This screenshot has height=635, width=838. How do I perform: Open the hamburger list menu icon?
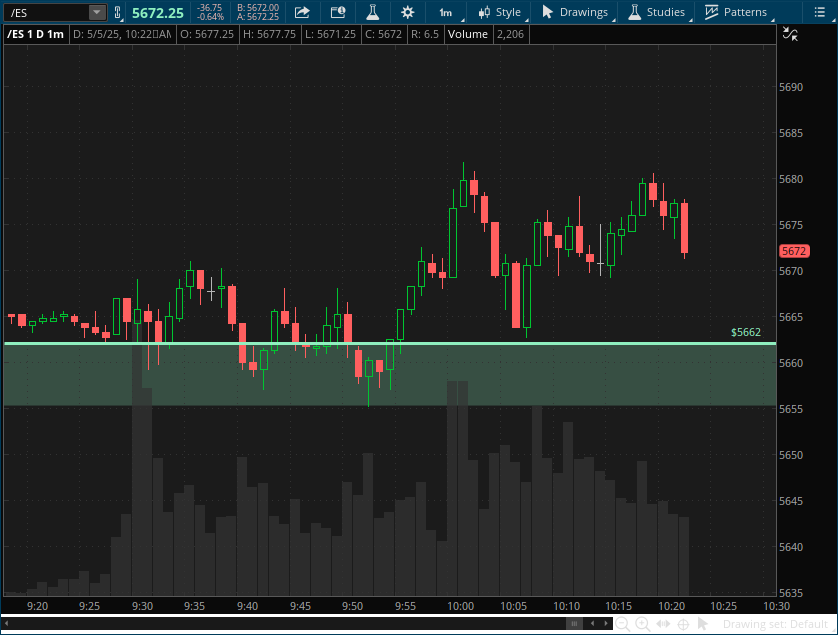819,12
